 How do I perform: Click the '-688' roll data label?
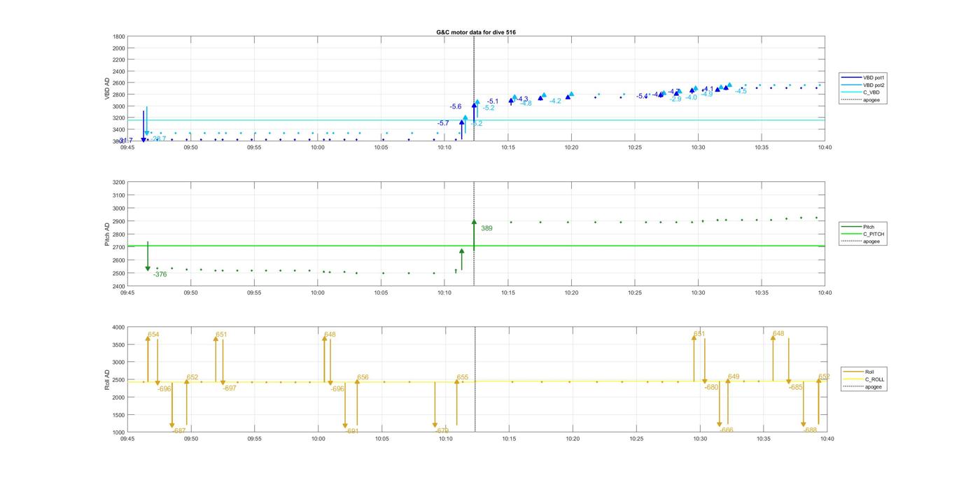coord(810,430)
